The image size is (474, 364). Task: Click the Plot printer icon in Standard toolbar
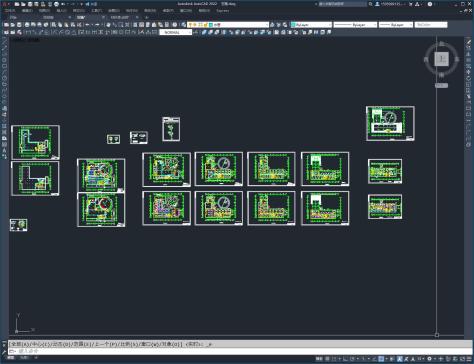pos(27,25)
